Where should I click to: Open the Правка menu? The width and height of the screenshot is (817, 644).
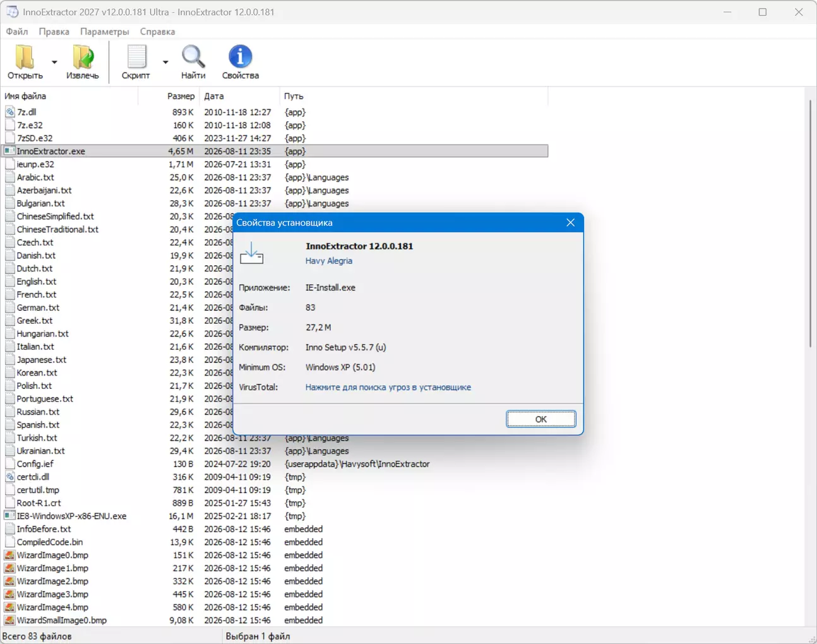tap(54, 32)
